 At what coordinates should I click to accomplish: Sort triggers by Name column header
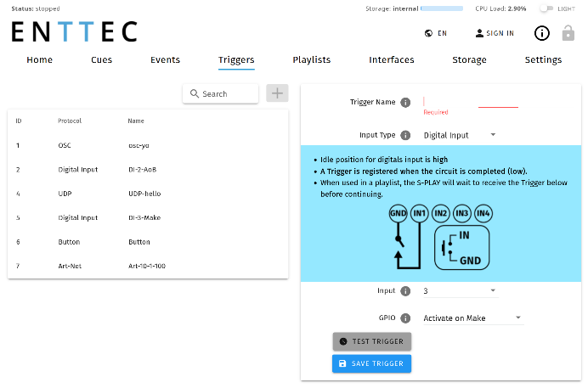coord(136,121)
